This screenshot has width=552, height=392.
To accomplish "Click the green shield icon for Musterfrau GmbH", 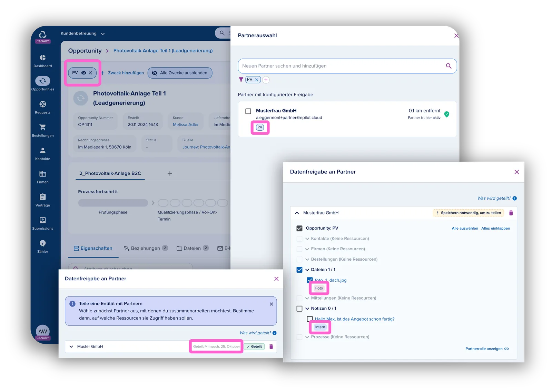I will [x=447, y=114].
